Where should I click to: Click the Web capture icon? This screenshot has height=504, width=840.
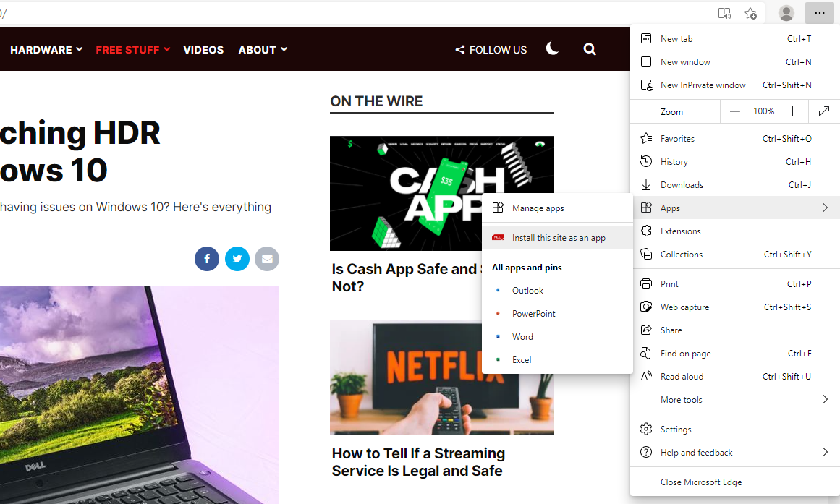pos(646,307)
